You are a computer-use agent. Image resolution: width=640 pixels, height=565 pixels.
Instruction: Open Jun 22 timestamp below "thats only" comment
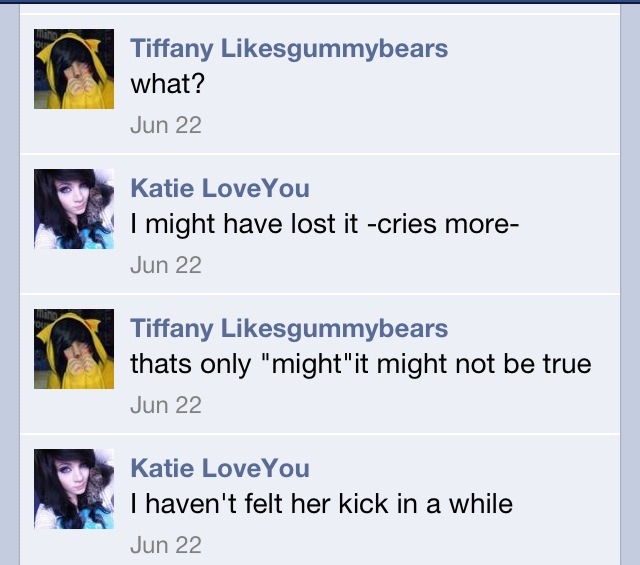(166, 405)
